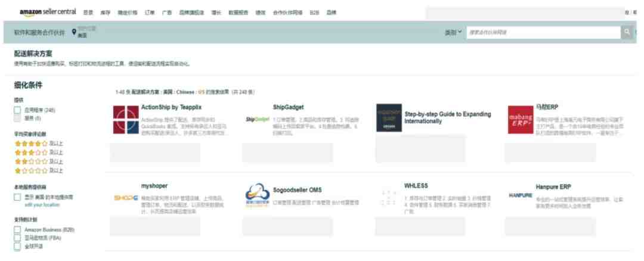Open the WHLESS logo

(x=389, y=197)
